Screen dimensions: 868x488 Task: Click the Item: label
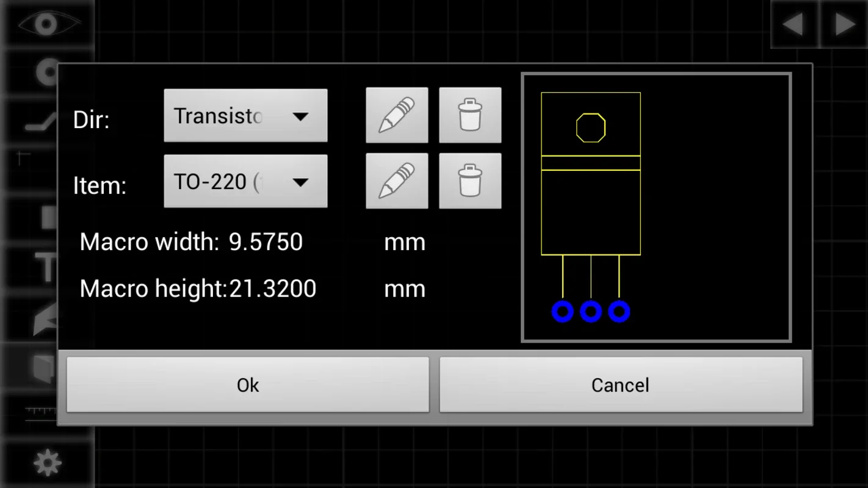[99, 185]
